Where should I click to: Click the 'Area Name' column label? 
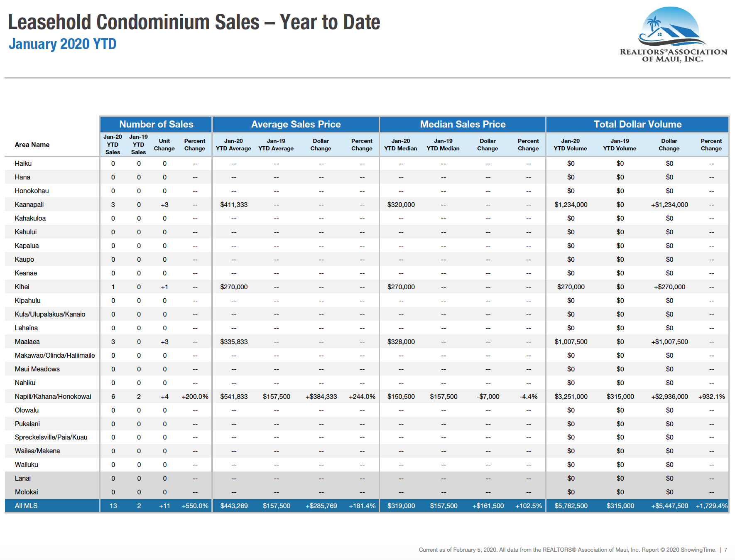[32, 145]
